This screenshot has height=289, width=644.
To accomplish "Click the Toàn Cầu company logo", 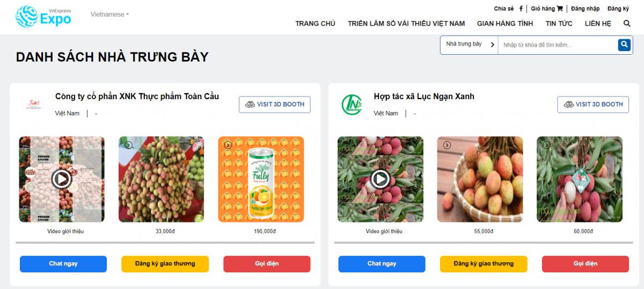I will pyautogui.click(x=33, y=105).
